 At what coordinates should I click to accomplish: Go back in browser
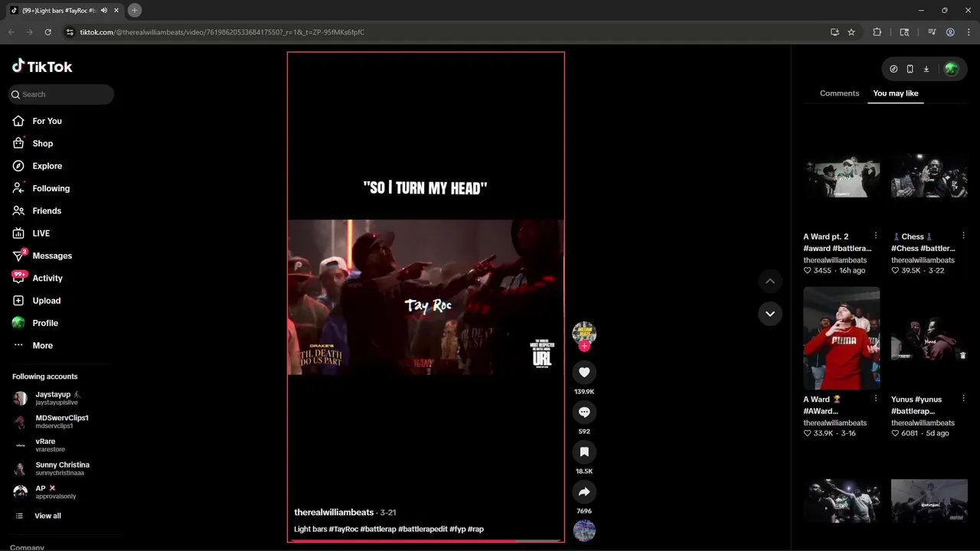11,32
